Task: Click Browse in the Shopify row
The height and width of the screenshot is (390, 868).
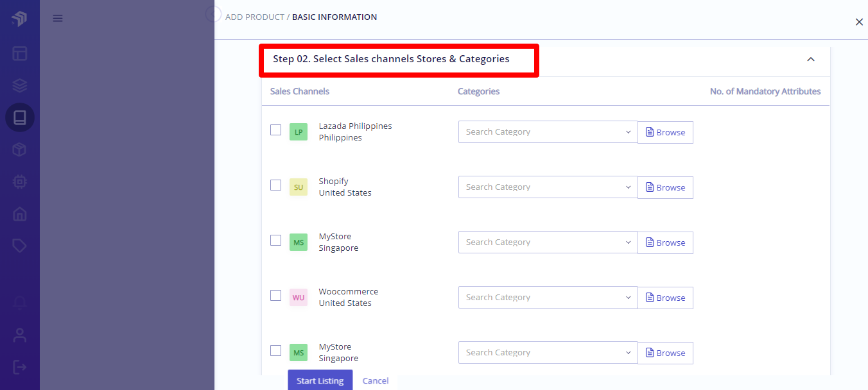Action: 665,187
